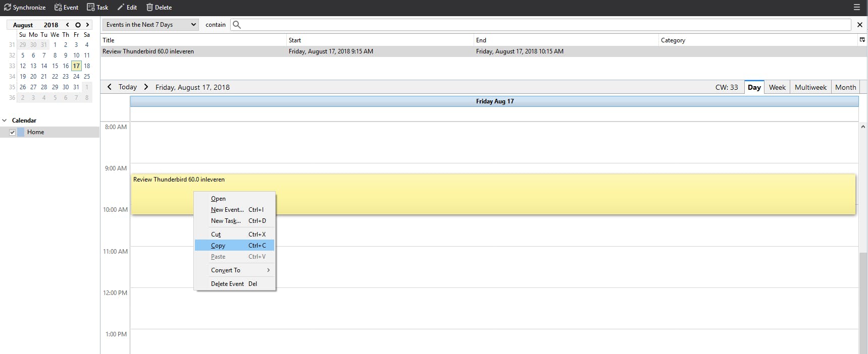Image resolution: width=868 pixels, height=354 pixels.
Task: Open the column picker icon in event list
Action: coord(862,40)
